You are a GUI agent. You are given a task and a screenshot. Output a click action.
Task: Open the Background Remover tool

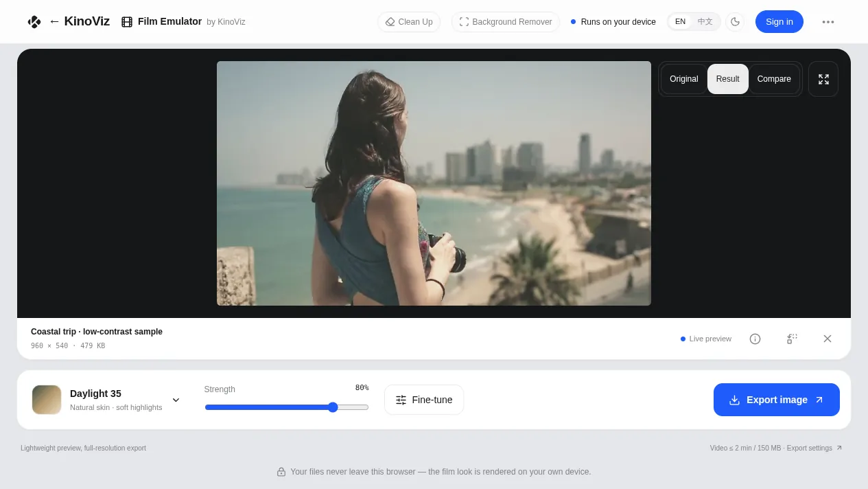(x=506, y=22)
